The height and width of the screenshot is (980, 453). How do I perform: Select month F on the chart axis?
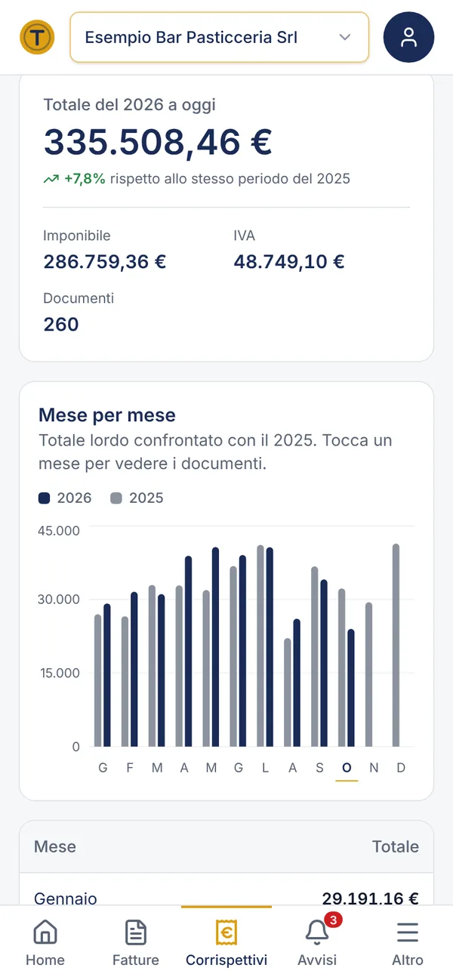coord(130,768)
